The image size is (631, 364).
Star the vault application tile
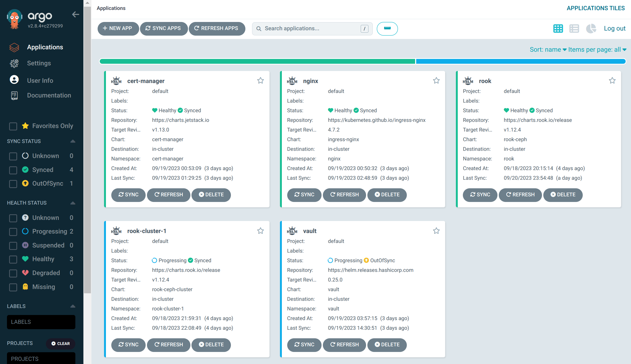coord(436,231)
